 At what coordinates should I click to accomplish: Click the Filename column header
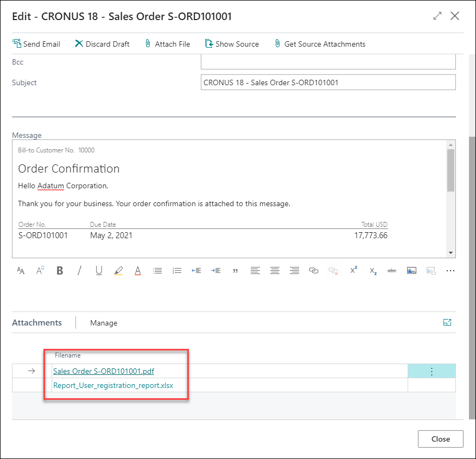tap(67, 355)
